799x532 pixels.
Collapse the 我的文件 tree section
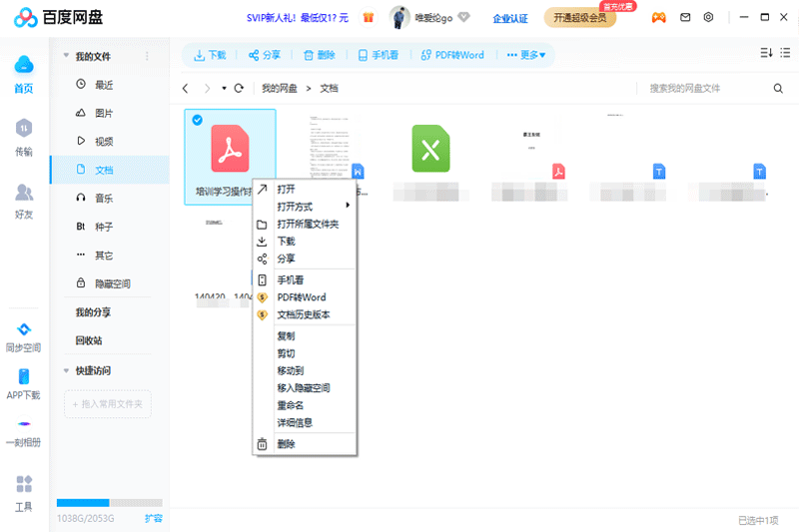pyautogui.click(x=66, y=56)
